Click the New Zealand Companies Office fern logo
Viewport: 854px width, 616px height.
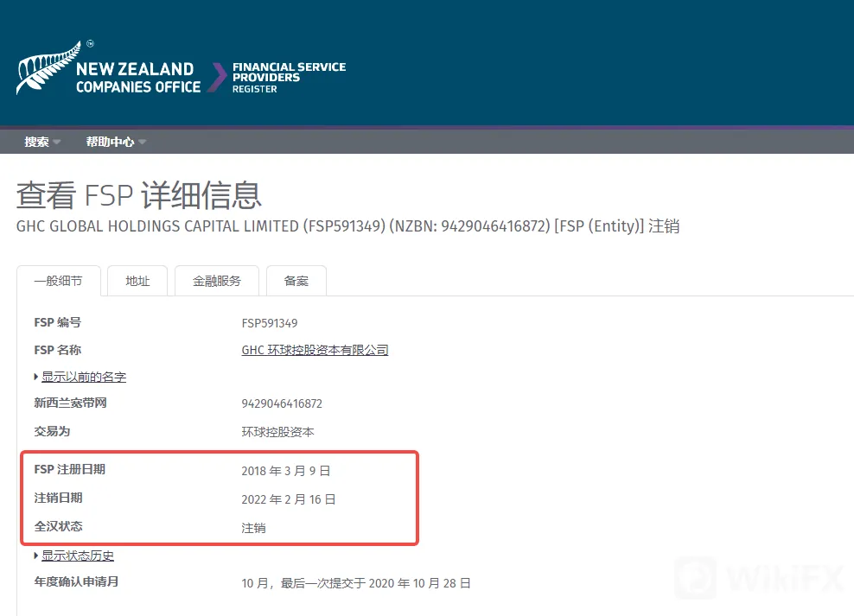click(108, 68)
